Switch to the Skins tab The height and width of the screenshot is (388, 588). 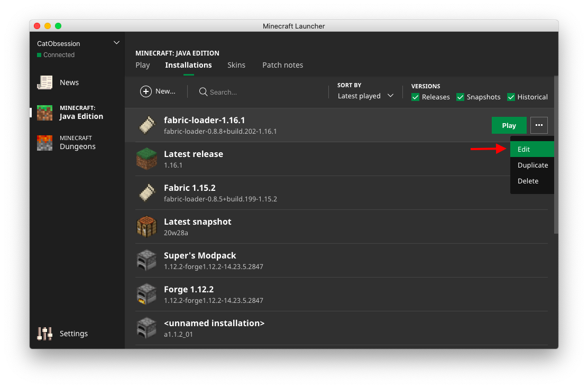[236, 65]
